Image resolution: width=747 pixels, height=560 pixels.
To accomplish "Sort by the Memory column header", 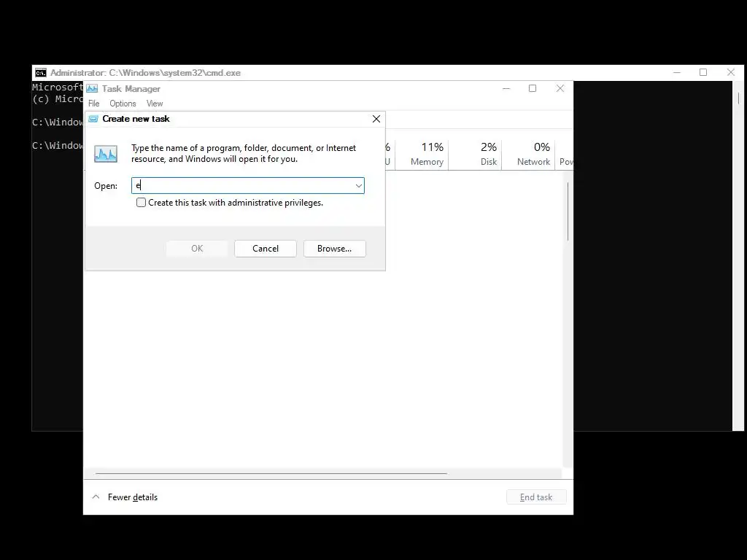I will (x=427, y=162).
